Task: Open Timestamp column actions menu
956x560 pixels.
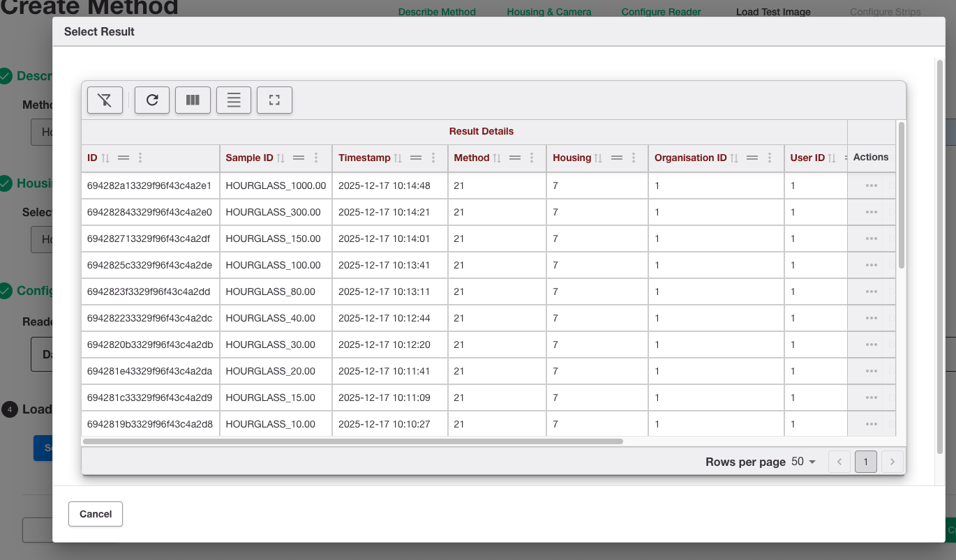Action: coord(433,158)
